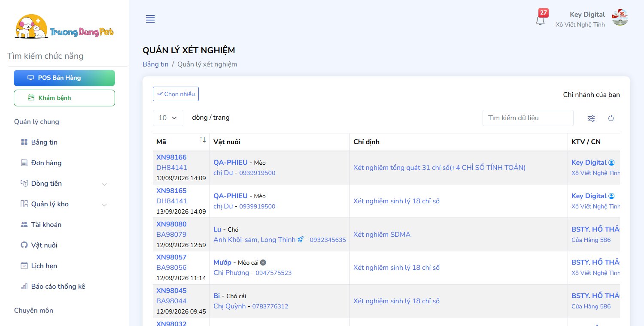
Task: Open pet profile Bi
Action: (x=216, y=296)
